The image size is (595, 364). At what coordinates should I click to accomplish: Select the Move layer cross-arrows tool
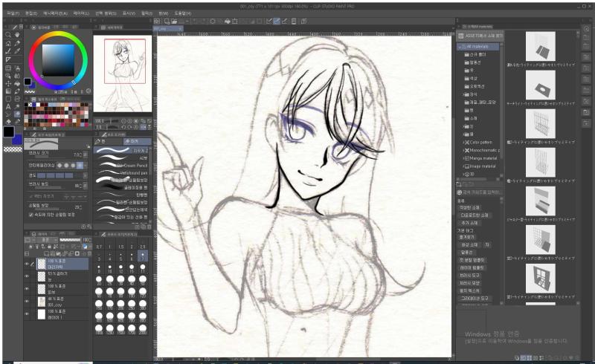tap(8, 83)
